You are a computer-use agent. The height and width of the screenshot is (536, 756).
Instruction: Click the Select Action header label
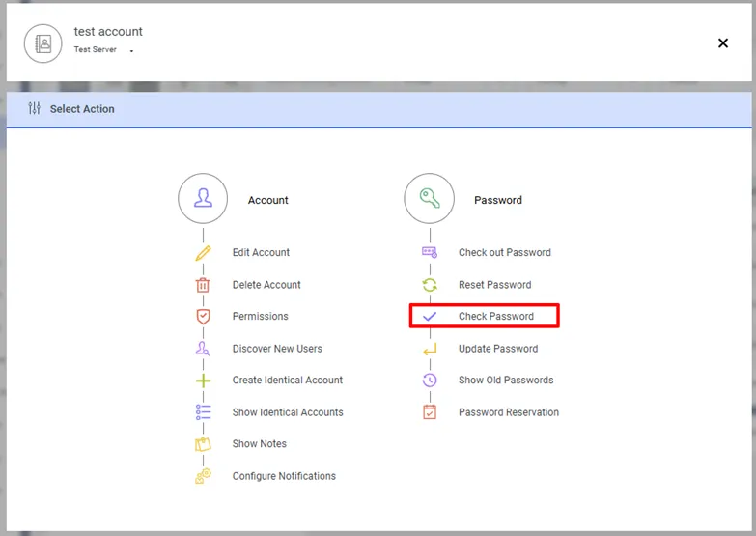82,109
